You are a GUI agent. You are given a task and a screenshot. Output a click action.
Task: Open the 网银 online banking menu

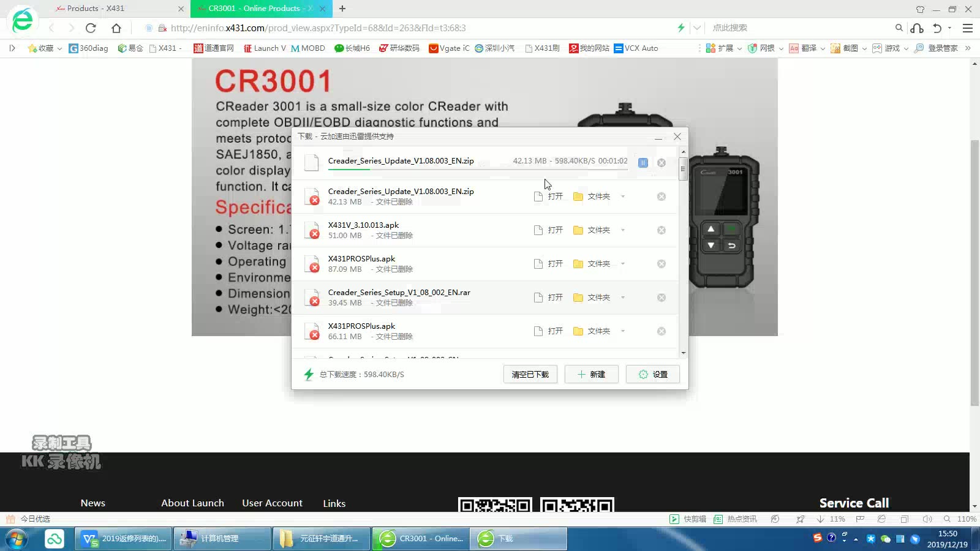click(766, 48)
